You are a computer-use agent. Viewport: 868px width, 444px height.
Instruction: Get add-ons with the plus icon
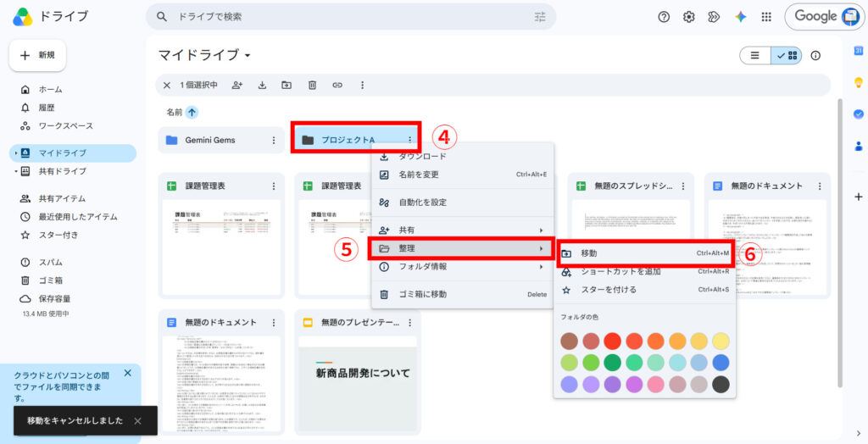859,197
